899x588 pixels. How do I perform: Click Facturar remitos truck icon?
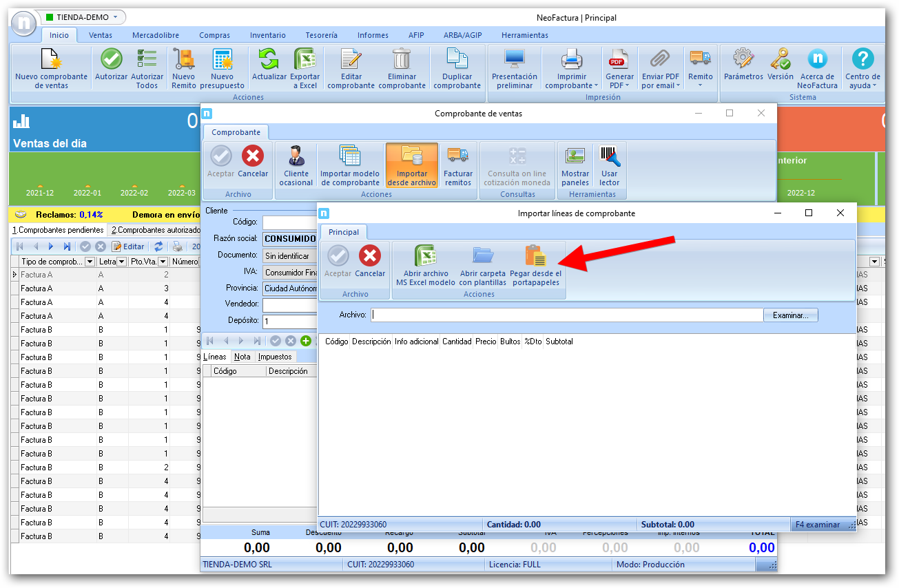click(457, 157)
